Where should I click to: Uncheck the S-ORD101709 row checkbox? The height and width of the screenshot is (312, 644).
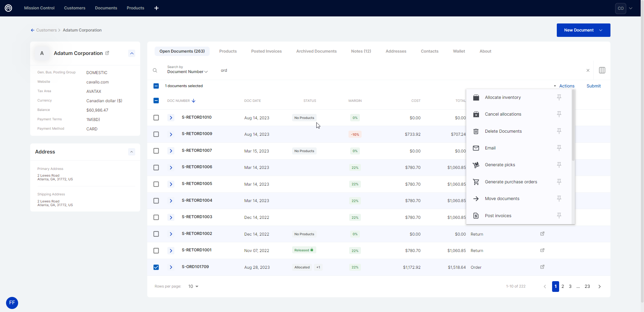pyautogui.click(x=156, y=267)
